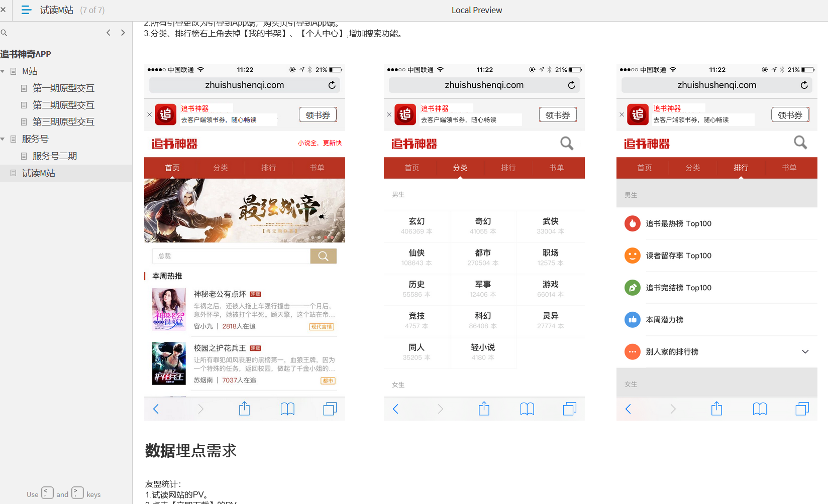The width and height of the screenshot is (828, 504).
Task: Click the 小说全，更新快 slogan text
Action: pos(320,143)
